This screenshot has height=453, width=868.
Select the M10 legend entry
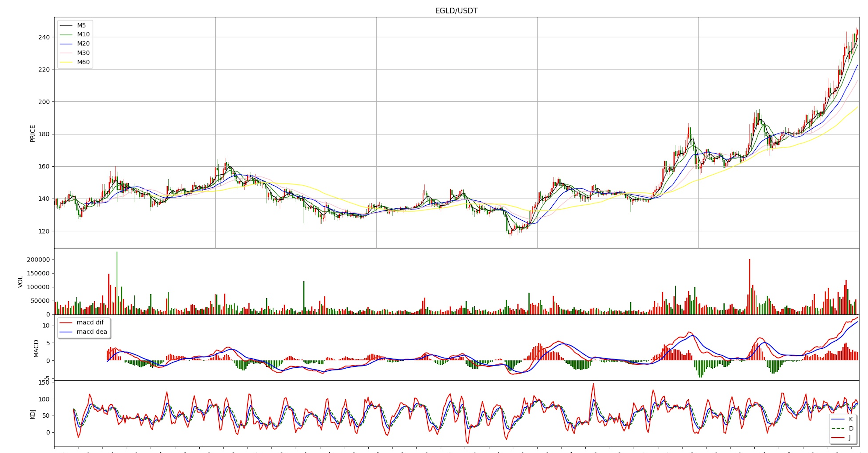tap(83, 34)
